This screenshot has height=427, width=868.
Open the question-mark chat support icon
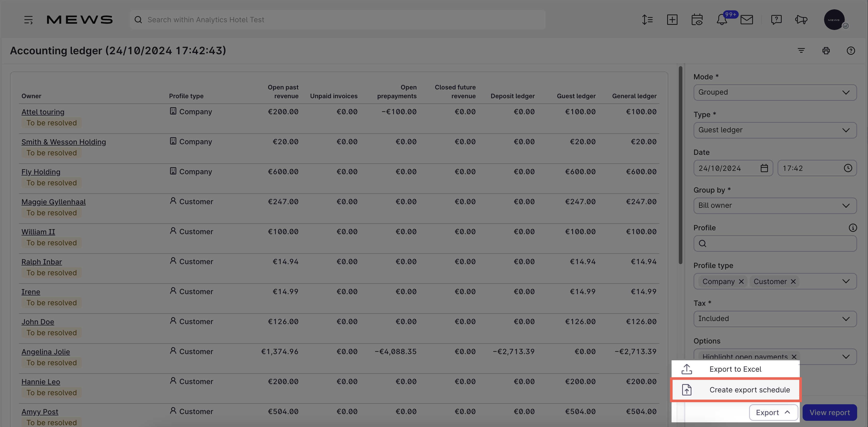click(x=777, y=20)
